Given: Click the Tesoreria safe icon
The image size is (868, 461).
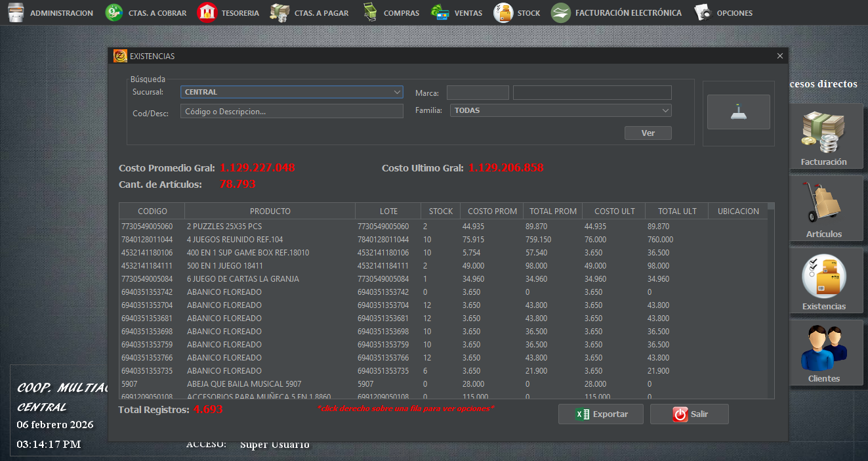Looking at the screenshot, I should coord(207,12).
